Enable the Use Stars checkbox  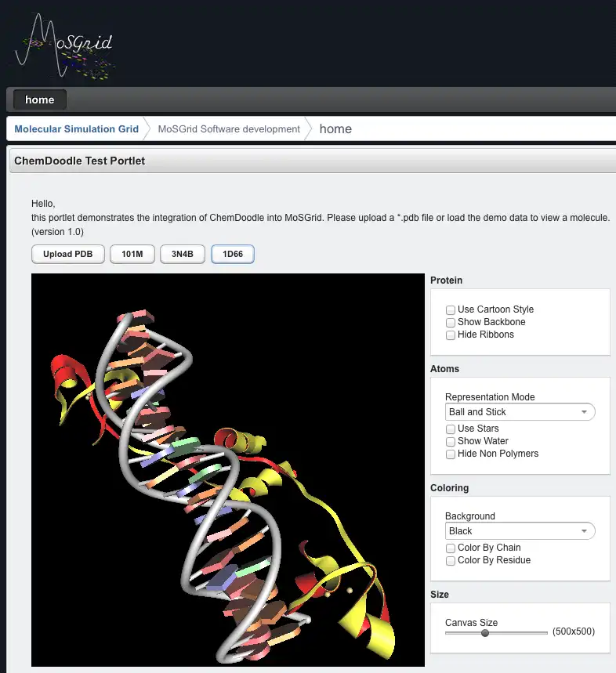click(x=451, y=429)
